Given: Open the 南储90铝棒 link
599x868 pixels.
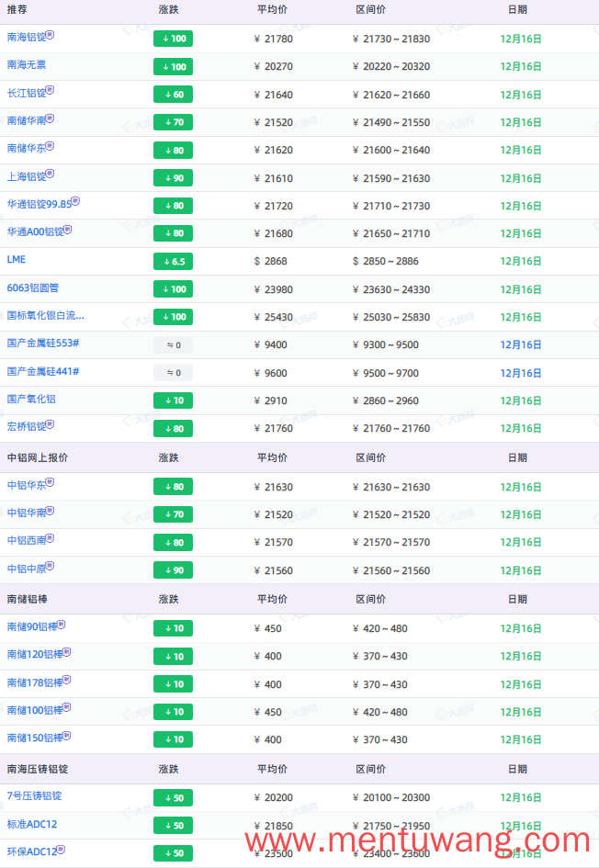Looking at the screenshot, I should (32, 627).
